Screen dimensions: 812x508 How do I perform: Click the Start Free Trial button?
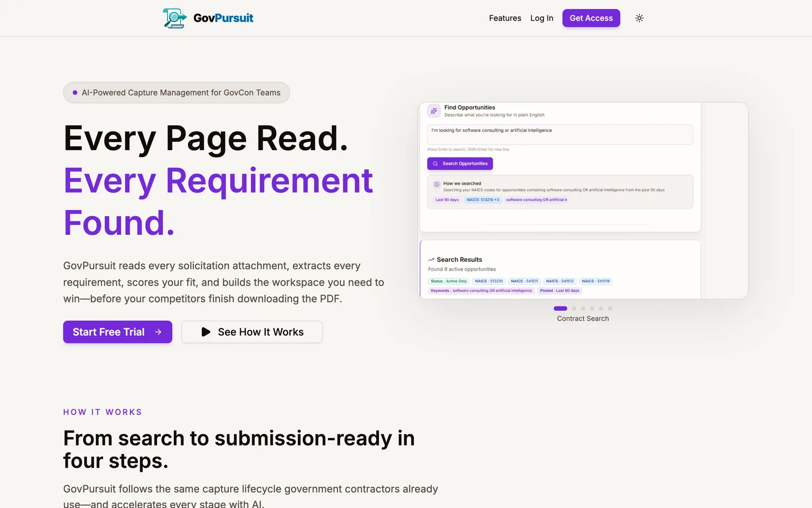click(117, 332)
